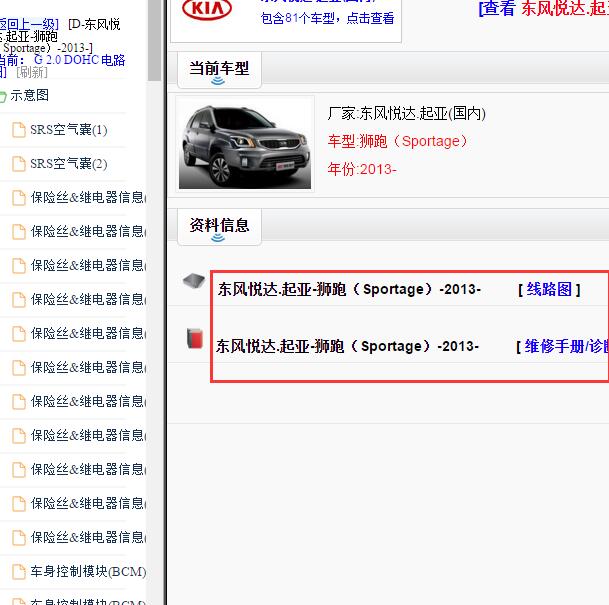609x605 pixels.
Task: Click the KIA logo icon
Action: click(x=207, y=9)
